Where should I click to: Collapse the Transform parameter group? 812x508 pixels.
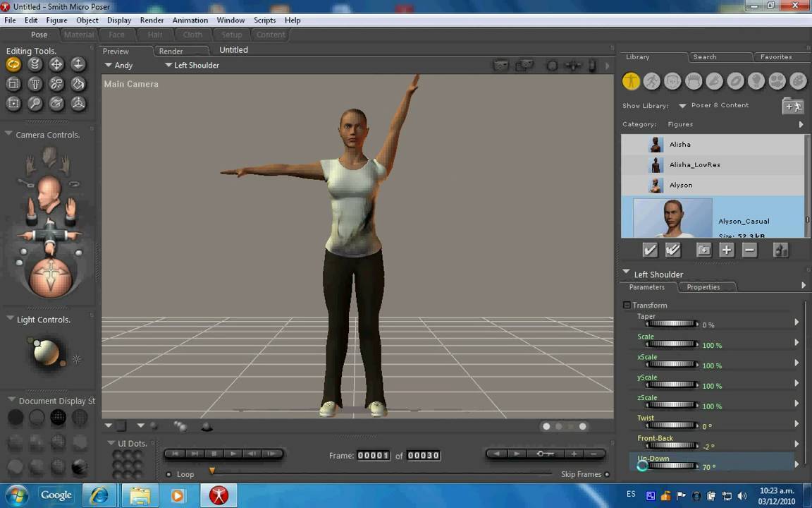click(627, 306)
